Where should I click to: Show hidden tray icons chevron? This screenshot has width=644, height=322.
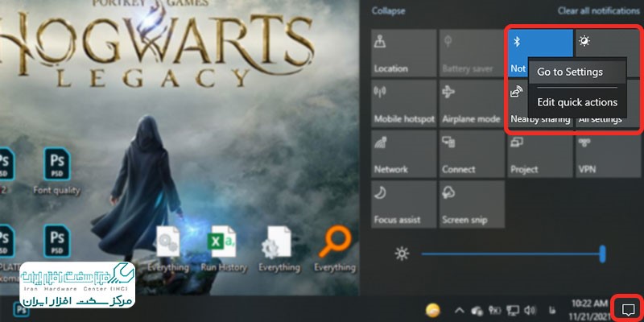(x=459, y=310)
